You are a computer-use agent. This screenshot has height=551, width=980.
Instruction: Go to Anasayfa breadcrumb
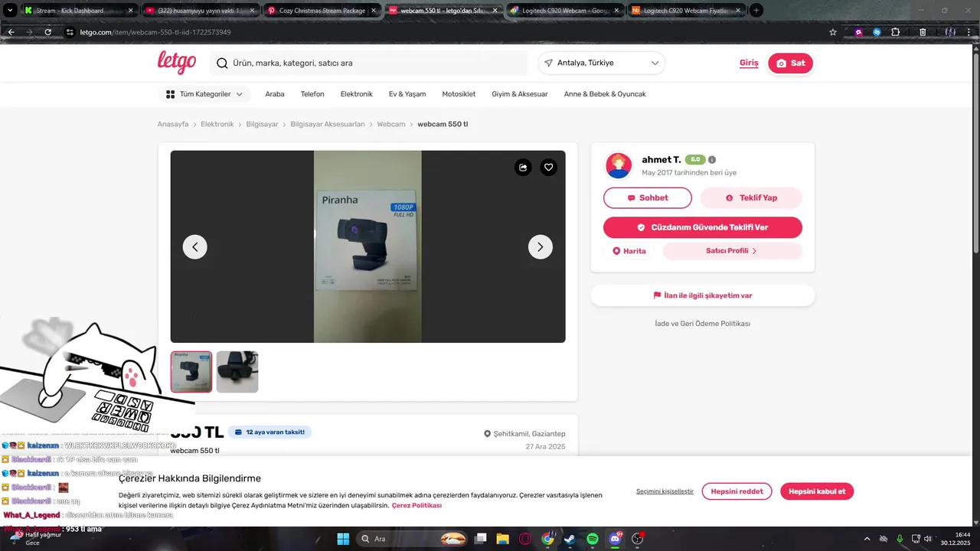(x=173, y=124)
